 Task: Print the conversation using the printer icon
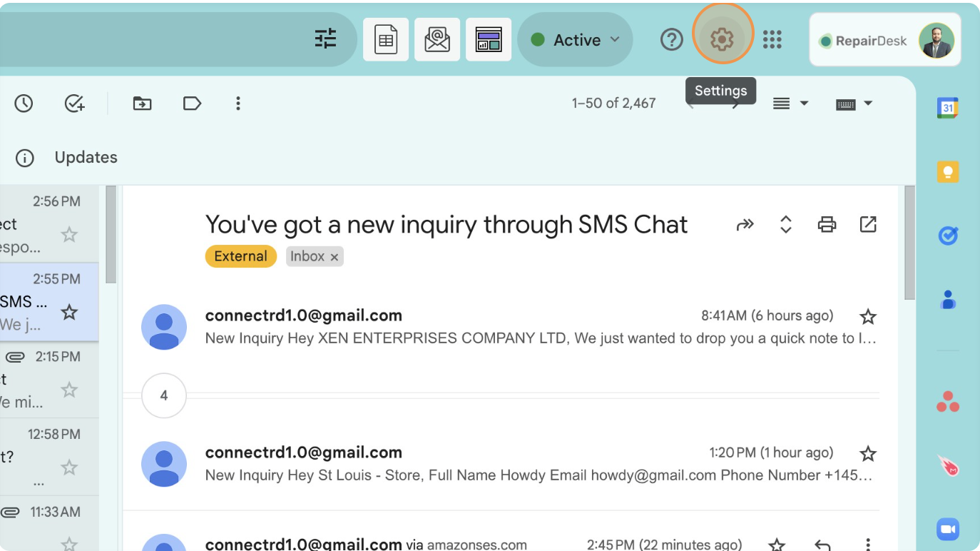pyautogui.click(x=827, y=225)
